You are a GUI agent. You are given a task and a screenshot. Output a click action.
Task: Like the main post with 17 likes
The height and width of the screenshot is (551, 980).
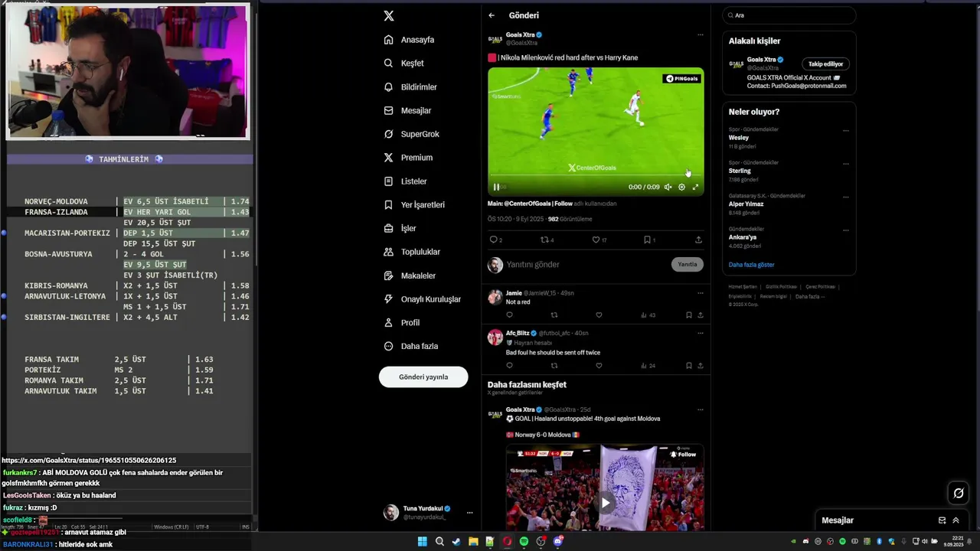pos(596,240)
